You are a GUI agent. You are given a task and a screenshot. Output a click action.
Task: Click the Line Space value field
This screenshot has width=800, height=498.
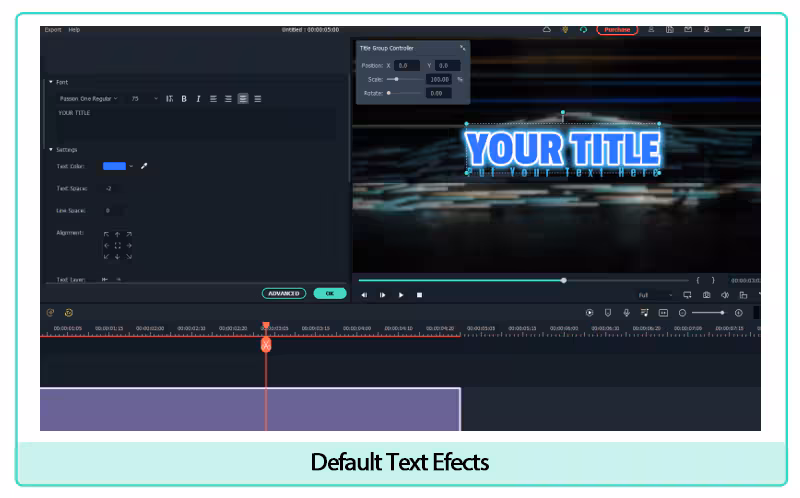113,211
